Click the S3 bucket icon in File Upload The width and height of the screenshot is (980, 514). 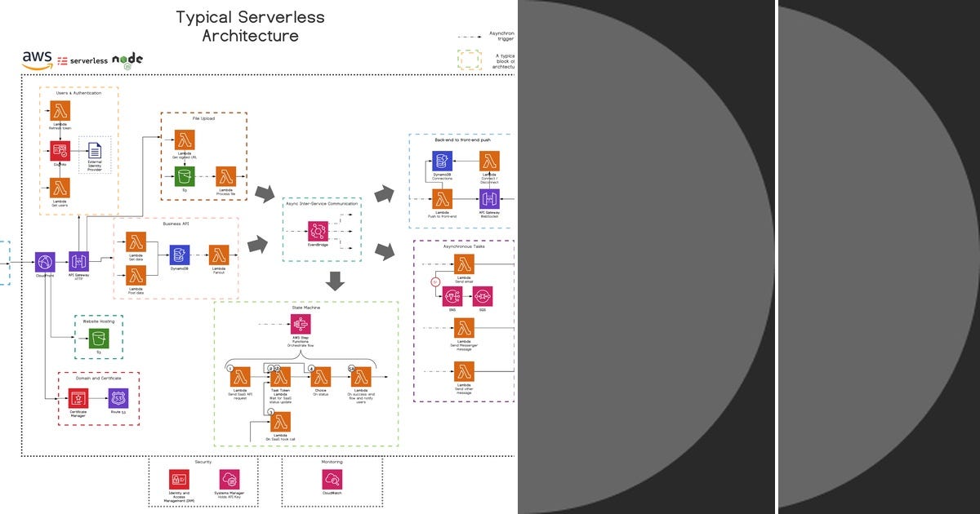186,178
